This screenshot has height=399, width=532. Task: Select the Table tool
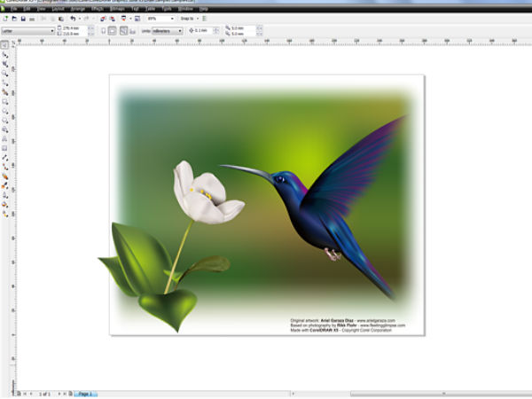(x=4, y=148)
